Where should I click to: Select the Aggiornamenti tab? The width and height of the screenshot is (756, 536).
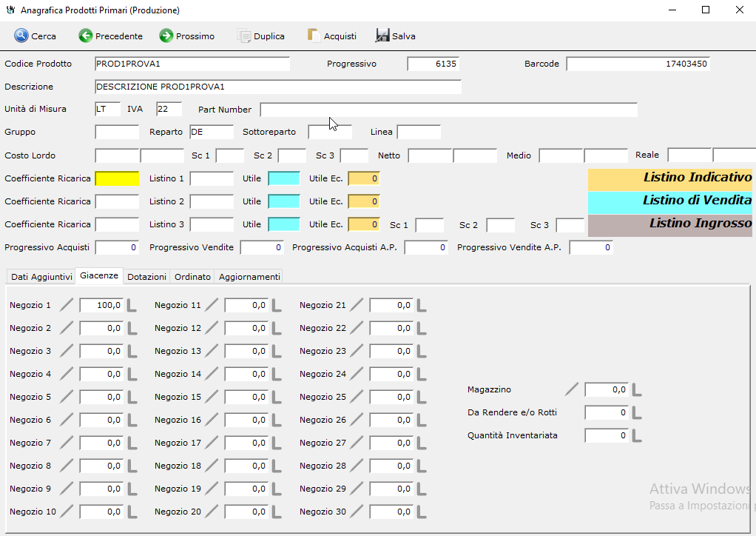pyautogui.click(x=249, y=277)
